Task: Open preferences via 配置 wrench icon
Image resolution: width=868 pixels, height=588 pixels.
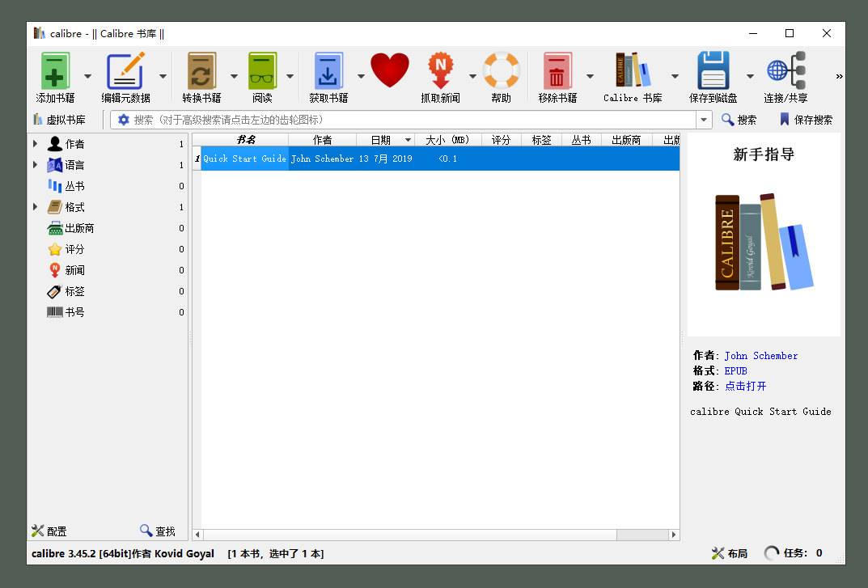Action: click(38, 531)
